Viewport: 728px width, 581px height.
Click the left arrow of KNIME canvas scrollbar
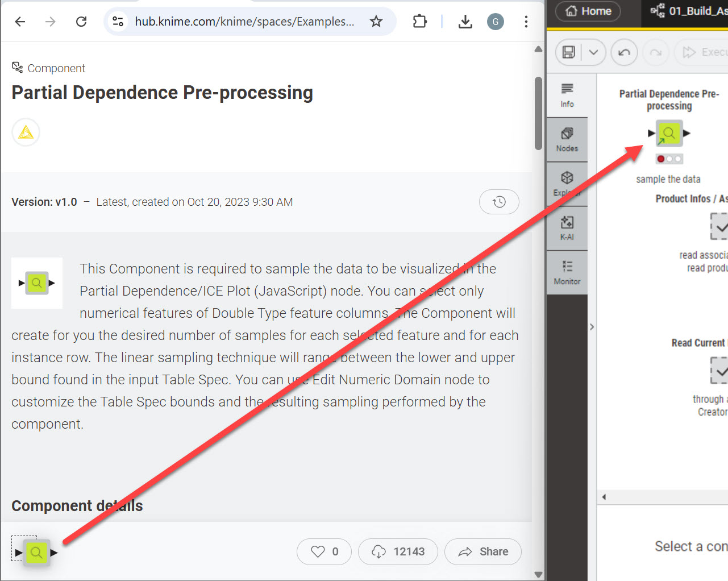click(x=604, y=497)
